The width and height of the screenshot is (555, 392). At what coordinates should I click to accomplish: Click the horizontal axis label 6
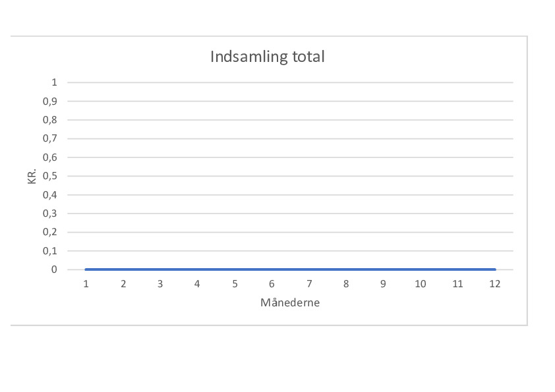272,284
